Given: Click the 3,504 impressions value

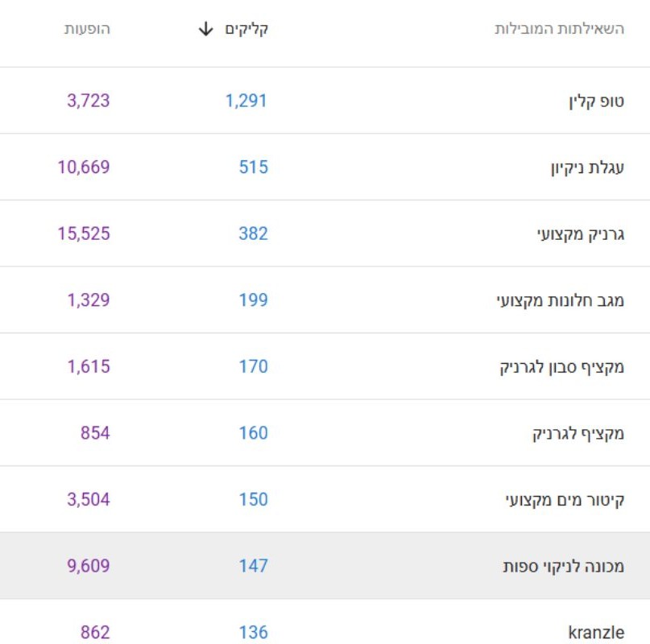Looking at the screenshot, I should (x=88, y=499).
